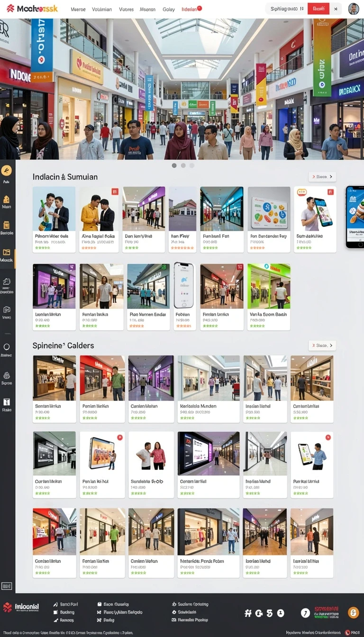364x637 pixels.
Task: Select the box icon below the house sidebar icon
Action: point(7,225)
